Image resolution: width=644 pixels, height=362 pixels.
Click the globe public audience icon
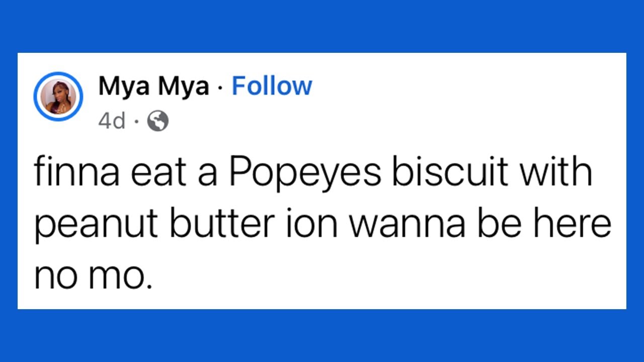[157, 121]
